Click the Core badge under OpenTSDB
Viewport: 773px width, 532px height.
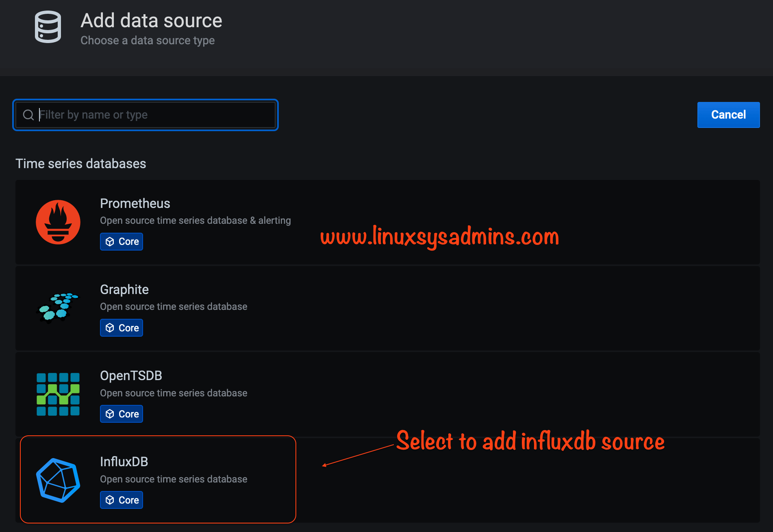pyautogui.click(x=122, y=414)
